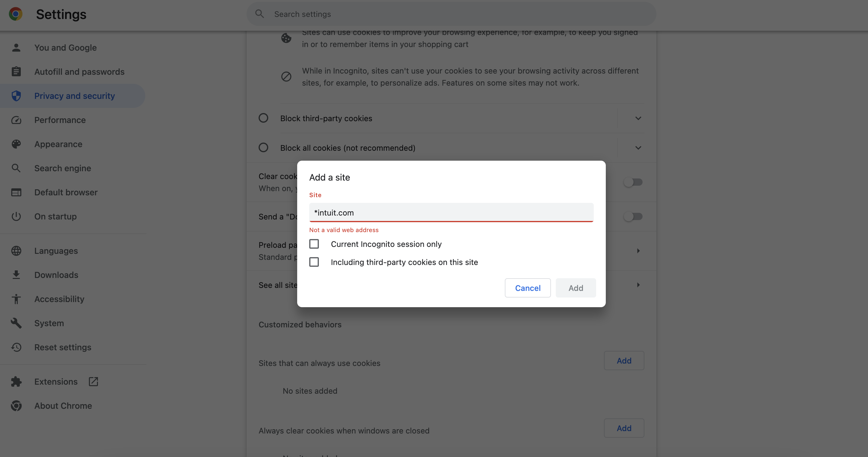This screenshot has width=868, height=457.
Task: Expand Block third-party cookies details chevron
Action: pos(638,118)
